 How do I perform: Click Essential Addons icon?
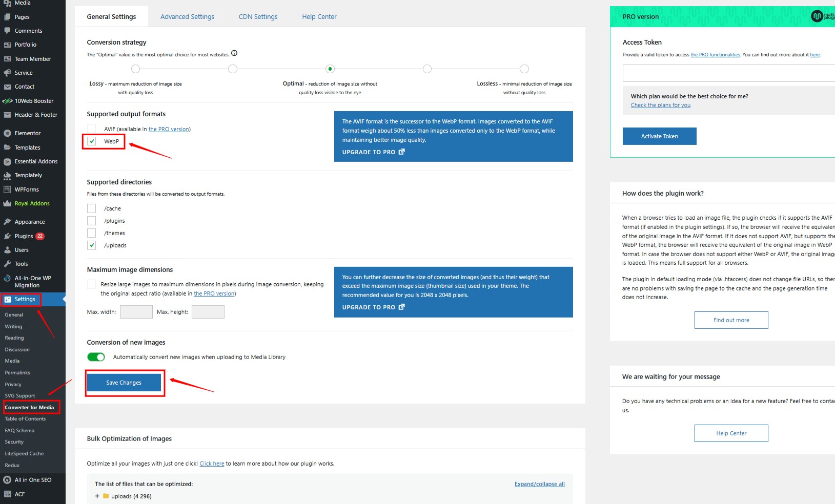pos(7,161)
